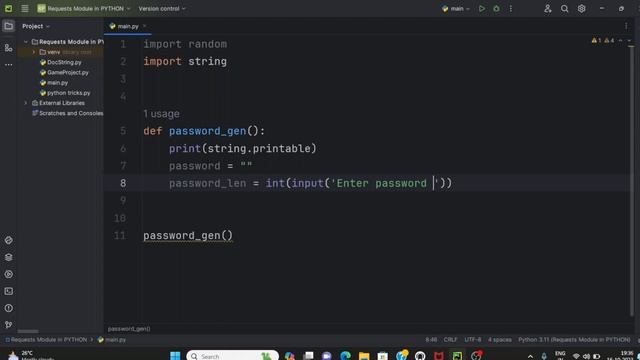Click password_gen() breadcrumb at editor bottom

[129, 329]
